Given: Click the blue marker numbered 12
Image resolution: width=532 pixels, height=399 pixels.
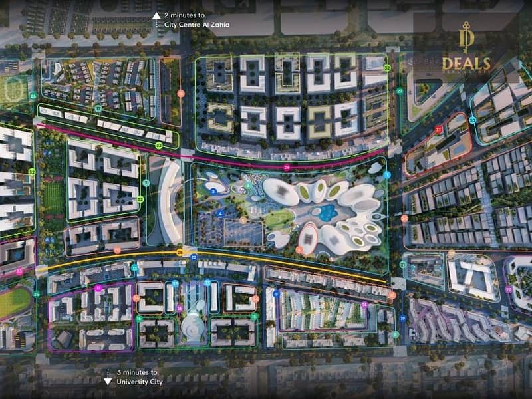Looking at the screenshot, I should (x=193, y=257).
